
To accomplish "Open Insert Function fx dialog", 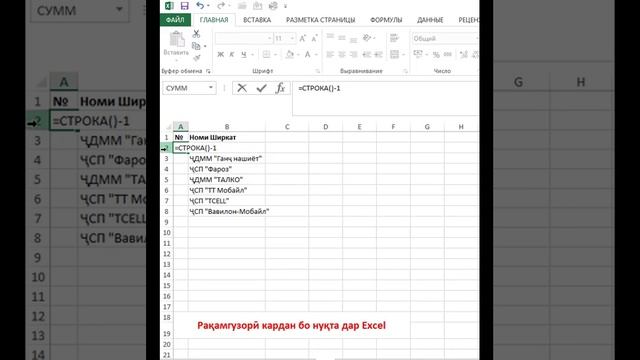I will click(x=280, y=88).
